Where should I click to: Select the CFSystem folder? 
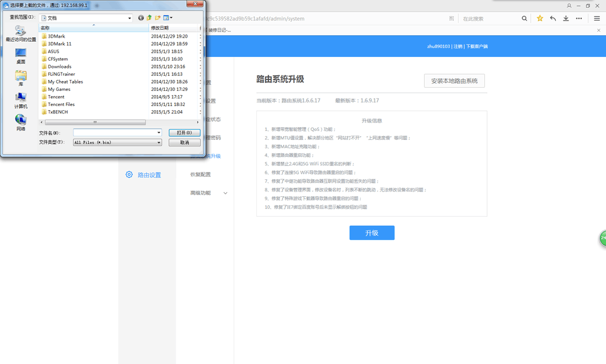[x=55, y=59]
